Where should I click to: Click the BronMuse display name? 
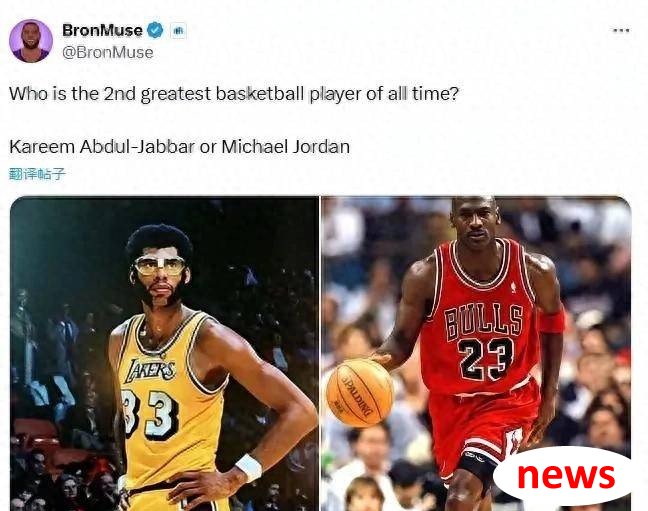click(102, 30)
